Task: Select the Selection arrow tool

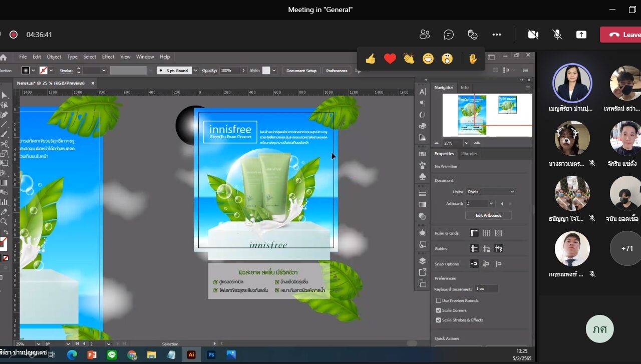Action: tap(4, 95)
